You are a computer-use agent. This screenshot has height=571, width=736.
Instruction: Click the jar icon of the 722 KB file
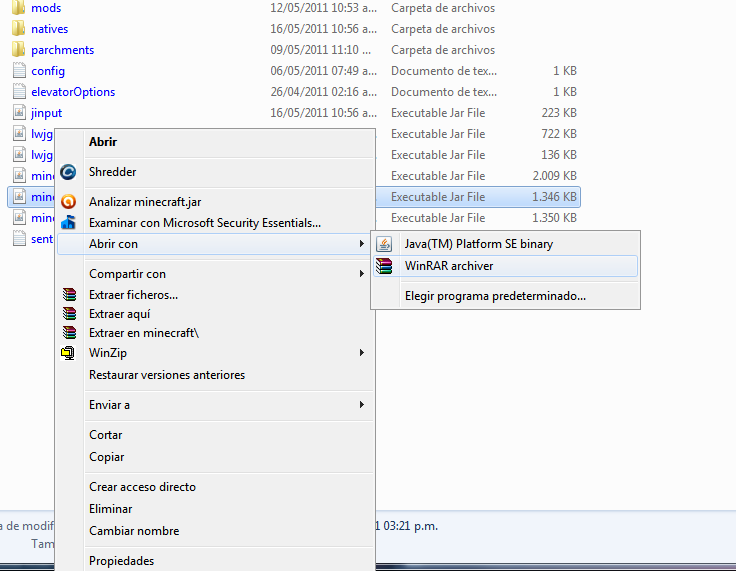(19, 134)
